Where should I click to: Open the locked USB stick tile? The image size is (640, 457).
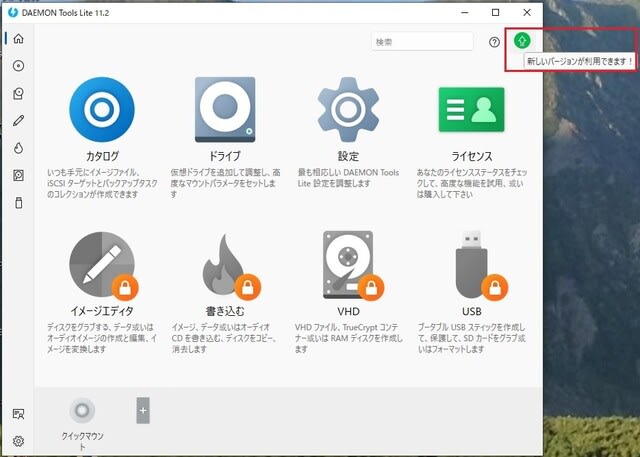pyautogui.click(x=480, y=265)
